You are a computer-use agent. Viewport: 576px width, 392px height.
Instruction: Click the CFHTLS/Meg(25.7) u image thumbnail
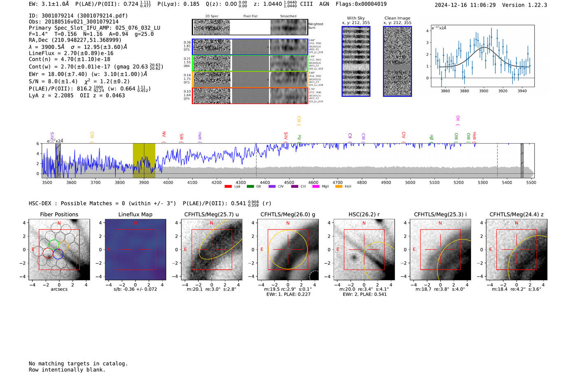[211, 250]
